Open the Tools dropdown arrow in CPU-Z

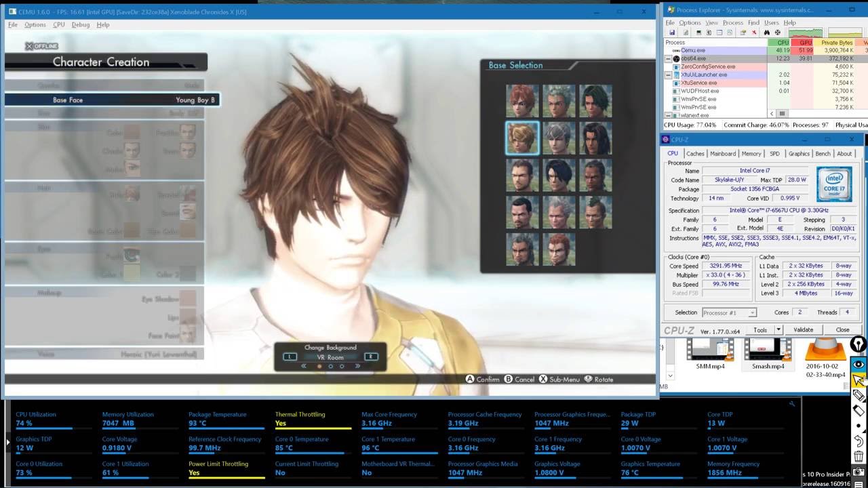coord(778,330)
